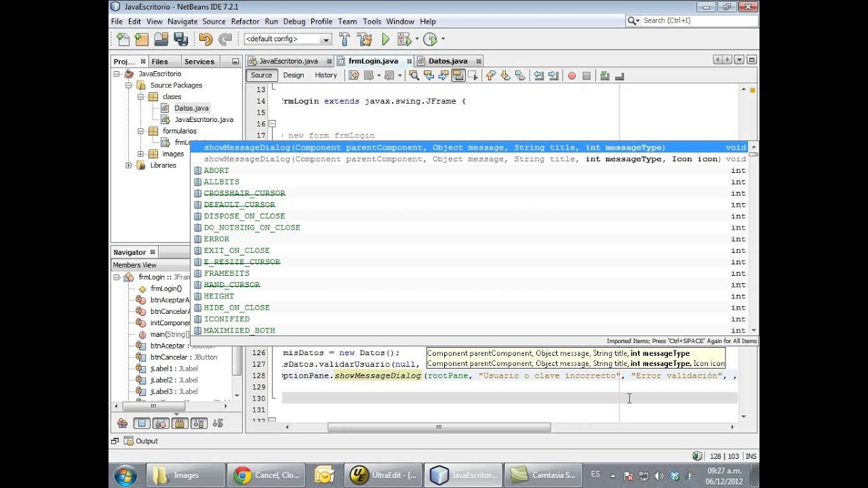868x488 pixels.
Task: Switch to Design view
Action: tap(294, 75)
